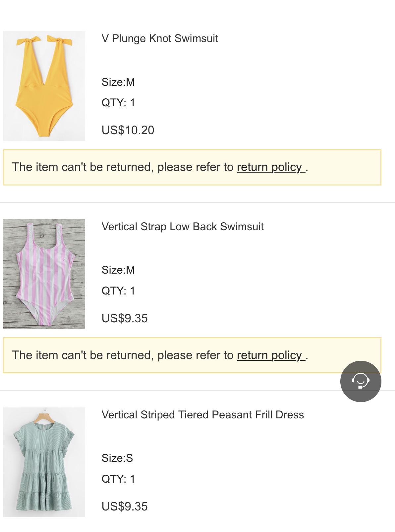Screen dimensions: 395x532
Task: Click the Vertical Strap Low Back Swimsuit title
Action: pos(183,227)
